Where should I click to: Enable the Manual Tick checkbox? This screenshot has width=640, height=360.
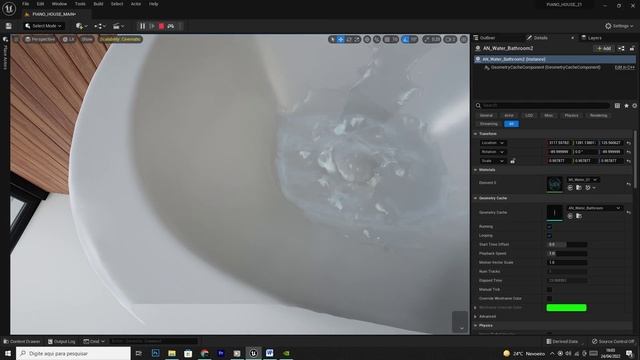(x=549, y=289)
